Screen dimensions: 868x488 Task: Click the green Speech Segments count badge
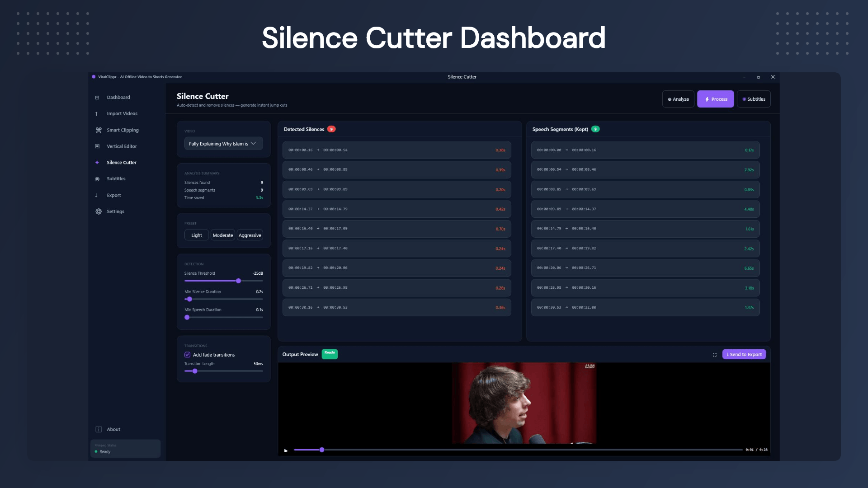[595, 129]
